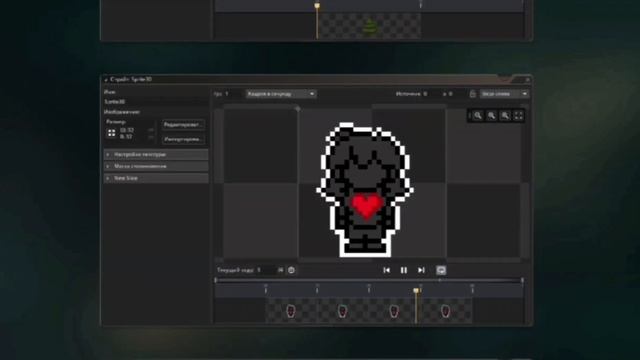This screenshot has width=640, height=360.
Task: Click the green sprite frame in upper window
Action: point(370,27)
